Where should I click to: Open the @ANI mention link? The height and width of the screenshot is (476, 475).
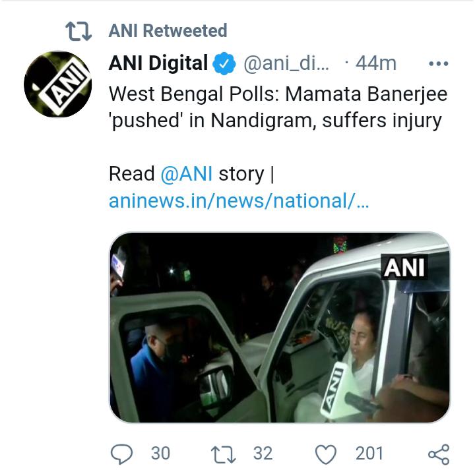186,174
